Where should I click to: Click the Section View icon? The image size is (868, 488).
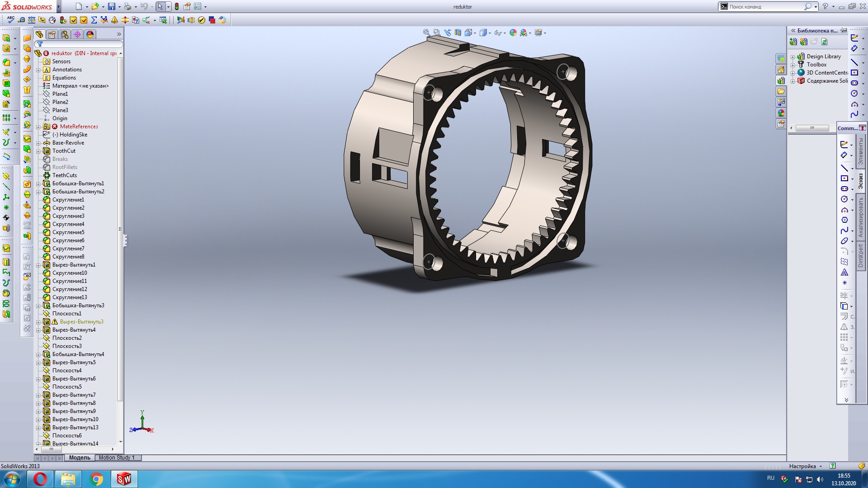458,33
